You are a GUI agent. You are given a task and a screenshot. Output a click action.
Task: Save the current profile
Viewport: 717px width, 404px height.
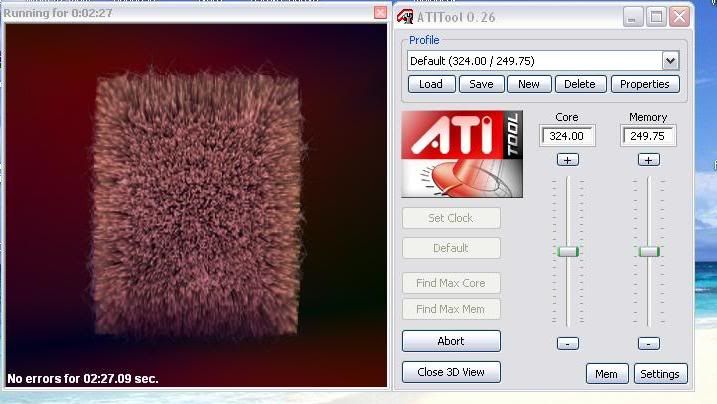pyautogui.click(x=482, y=84)
